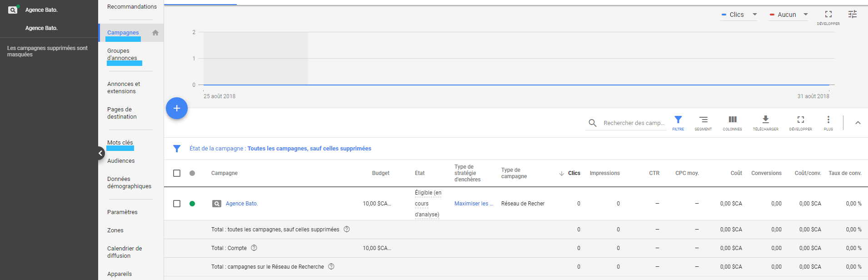Click the search campaign type icon for Agence Bato.
This screenshot has height=280, width=868.
(x=217, y=204)
